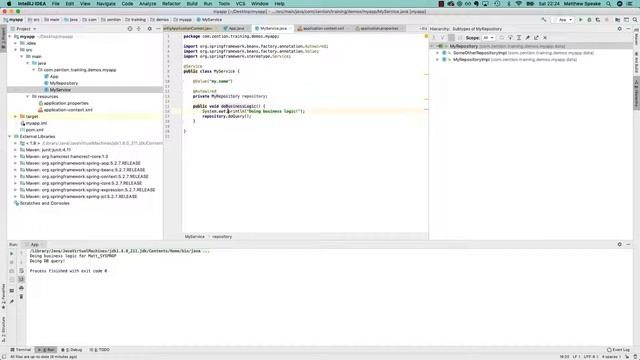Open Project panel settings gear
640x360 pixels.
(x=149, y=29)
